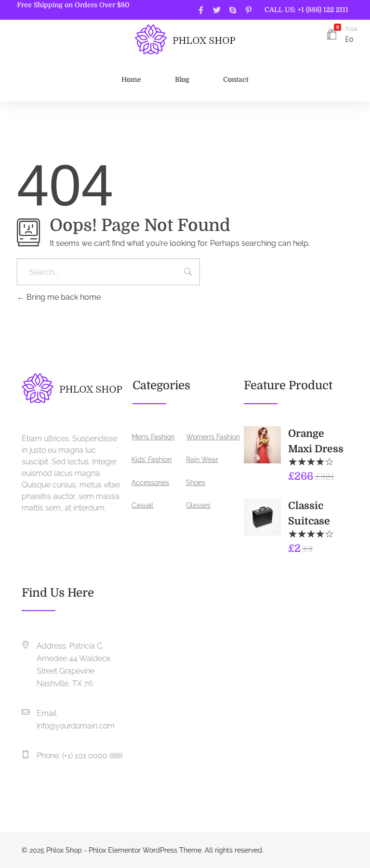The width and height of the screenshot is (370, 868).
Task: Open the Skype social icon
Action: tap(233, 10)
